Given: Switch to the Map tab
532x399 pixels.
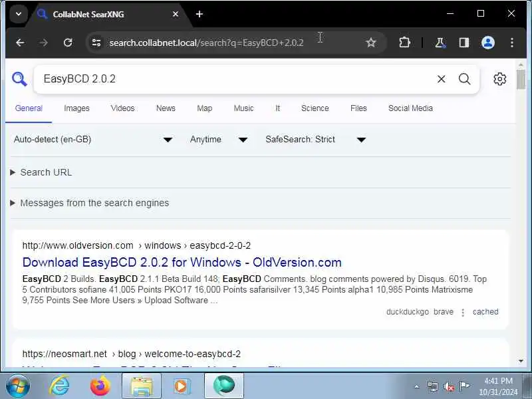Looking at the screenshot, I should pyautogui.click(x=205, y=108).
